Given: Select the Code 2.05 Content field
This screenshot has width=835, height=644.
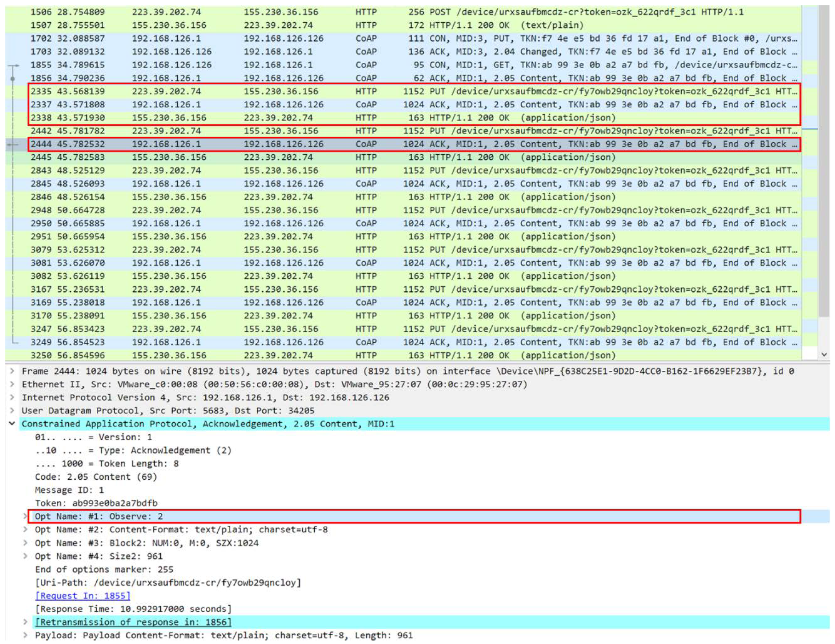Looking at the screenshot, I should pyautogui.click(x=96, y=477).
